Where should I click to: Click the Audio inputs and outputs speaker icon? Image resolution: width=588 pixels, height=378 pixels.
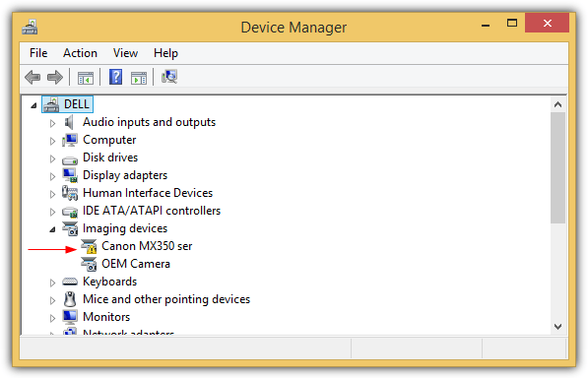pyautogui.click(x=69, y=122)
